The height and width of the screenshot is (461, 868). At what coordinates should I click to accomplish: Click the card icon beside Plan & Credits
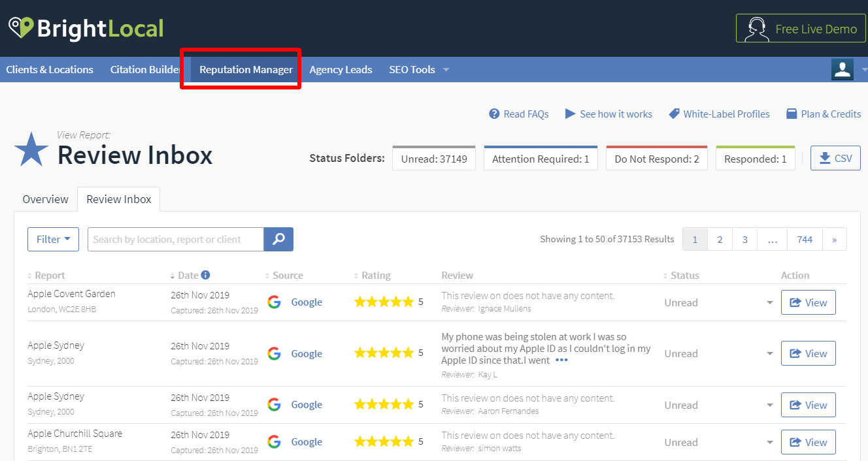tap(792, 114)
